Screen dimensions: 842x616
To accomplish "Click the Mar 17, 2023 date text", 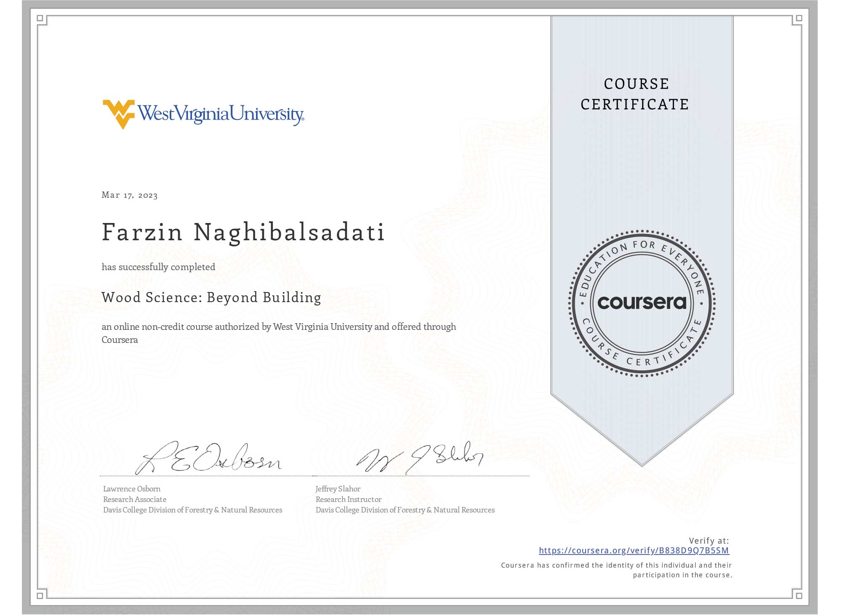I will coord(130,195).
